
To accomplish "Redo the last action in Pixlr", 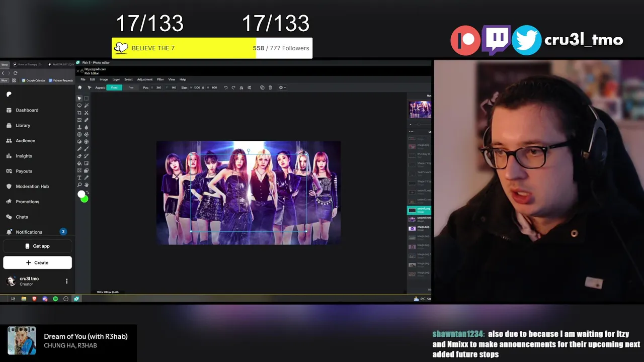I will tap(233, 87).
